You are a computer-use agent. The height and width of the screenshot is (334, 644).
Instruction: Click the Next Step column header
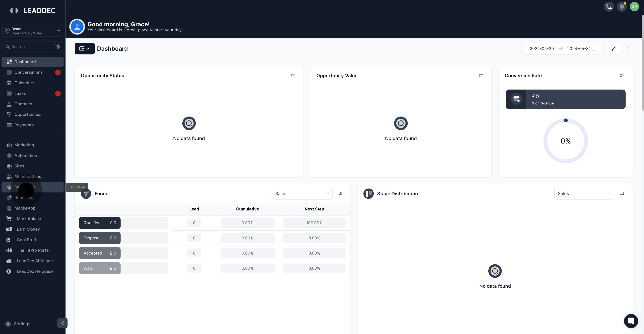coord(314,209)
